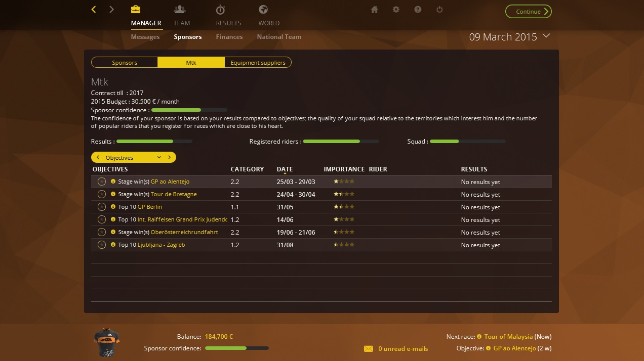The width and height of the screenshot is (644, 361).
Task: Toggle star marker for Tour de Bretagne objective
Action: click(x=101, y=194)
